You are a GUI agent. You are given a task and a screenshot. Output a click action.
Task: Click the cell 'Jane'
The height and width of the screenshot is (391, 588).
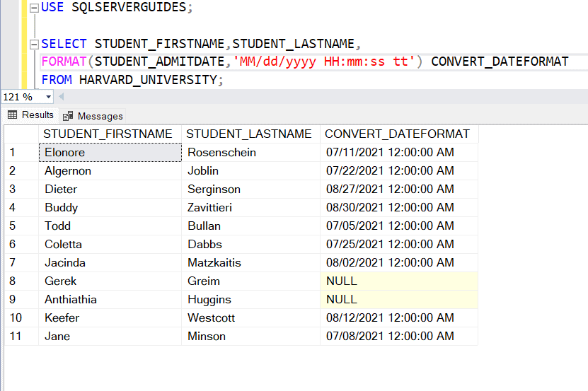[110, 336]
